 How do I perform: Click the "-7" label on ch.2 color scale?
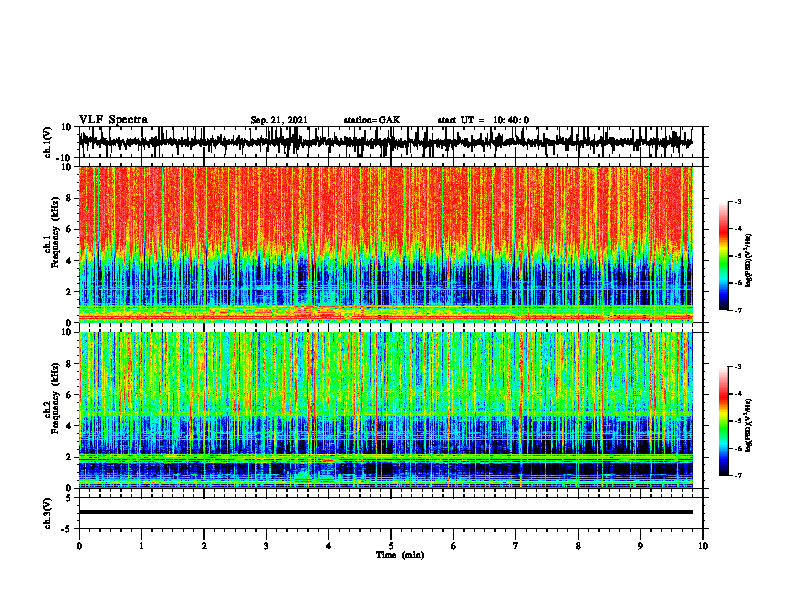pyautogui.click(x=737, y=475)
